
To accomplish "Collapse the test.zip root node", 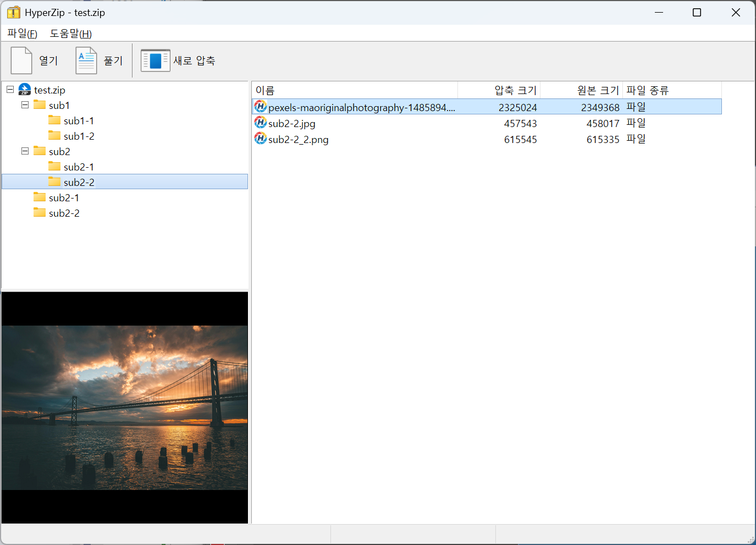I will click(x=10, y=90).
